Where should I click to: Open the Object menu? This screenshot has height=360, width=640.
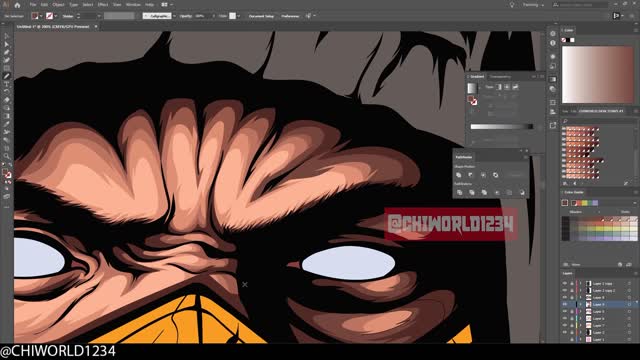tap(58, 5)
